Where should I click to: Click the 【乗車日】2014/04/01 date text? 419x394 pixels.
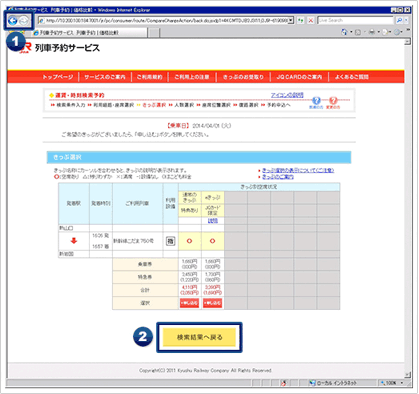tap(199, 126)
